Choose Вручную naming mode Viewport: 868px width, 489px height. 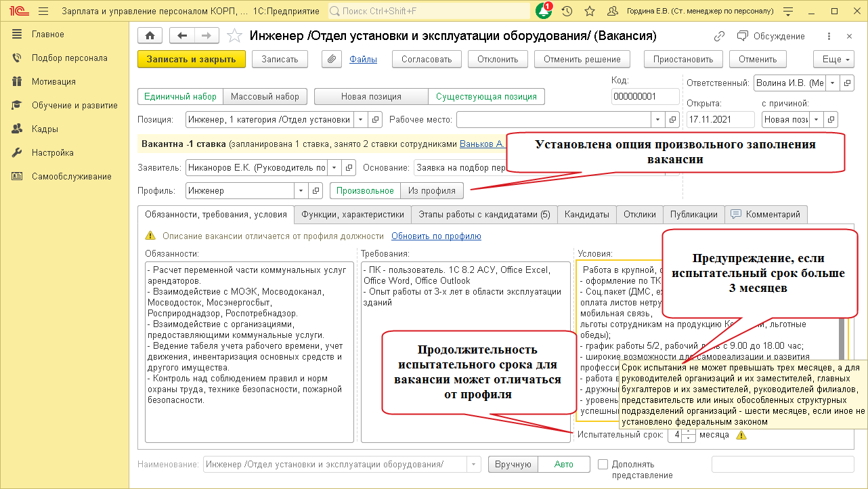click(513, 464)
